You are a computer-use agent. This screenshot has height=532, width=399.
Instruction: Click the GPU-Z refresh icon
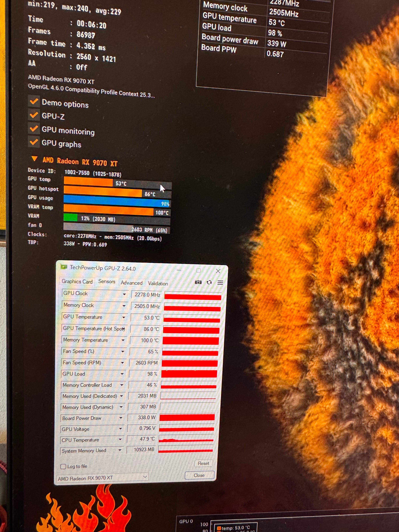[x=209, y=282]
